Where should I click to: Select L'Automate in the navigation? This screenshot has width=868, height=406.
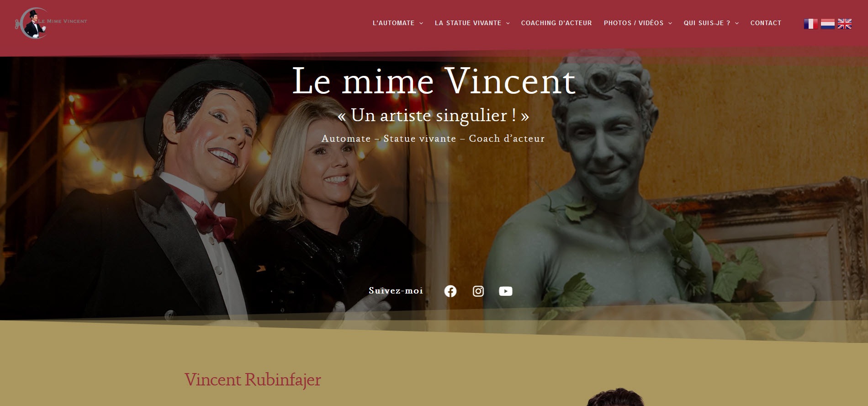(x=393, y=23)
